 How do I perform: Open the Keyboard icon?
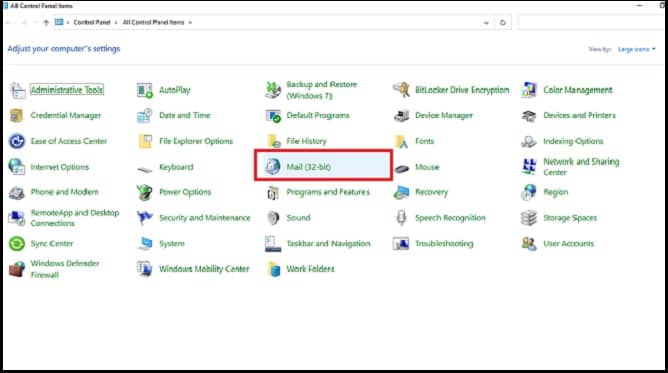point(145,169)
